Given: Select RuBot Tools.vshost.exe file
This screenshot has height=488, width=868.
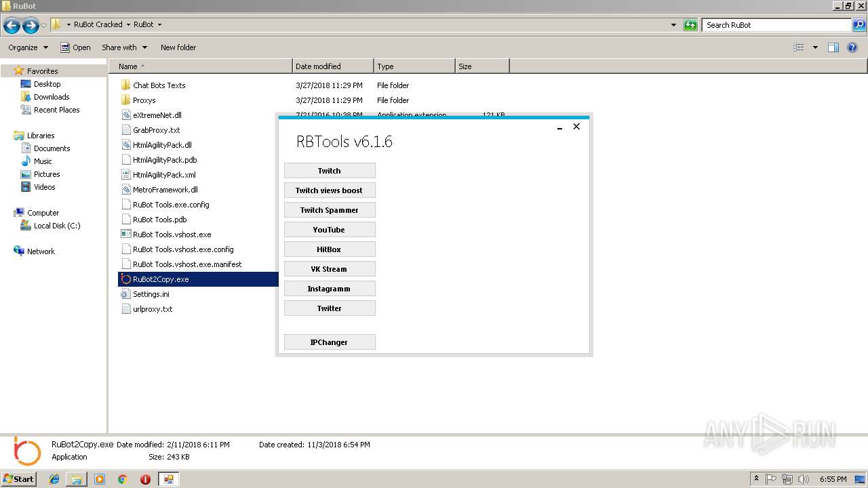Looking at the screenshot, I should point(172,235).
